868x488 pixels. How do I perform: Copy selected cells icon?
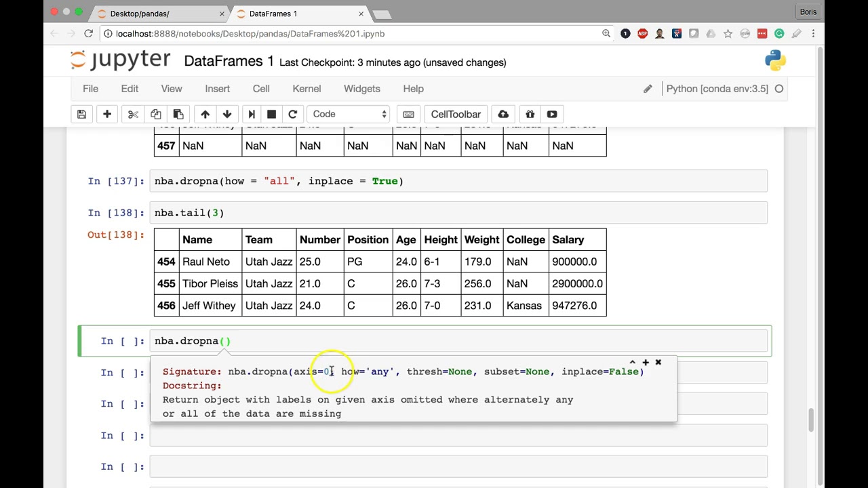pos(155,114)
